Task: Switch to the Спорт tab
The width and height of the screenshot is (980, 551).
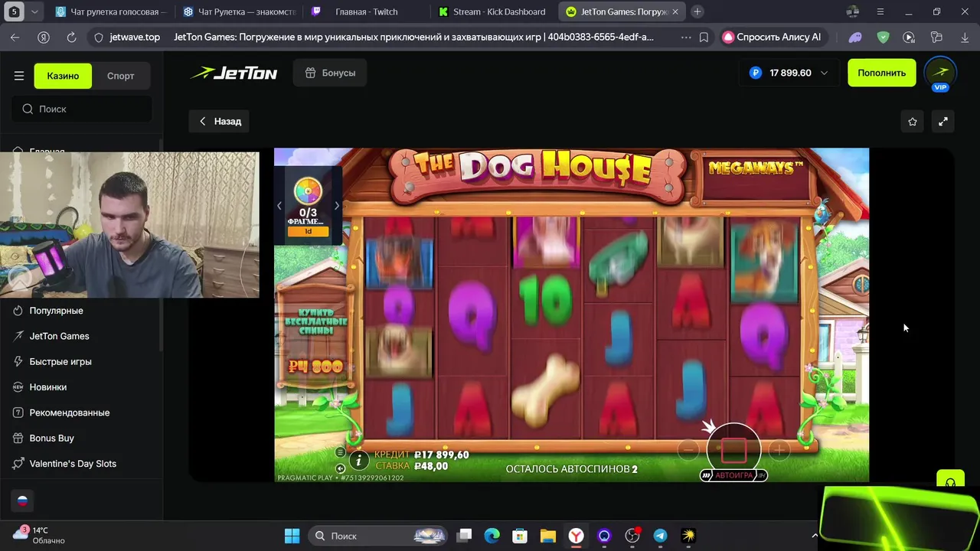Action: [120, 76]
